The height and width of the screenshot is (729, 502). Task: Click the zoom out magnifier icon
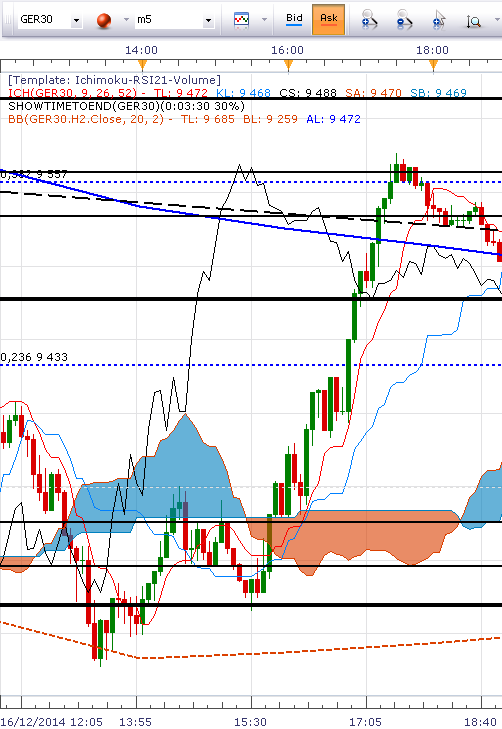point(404,20)
